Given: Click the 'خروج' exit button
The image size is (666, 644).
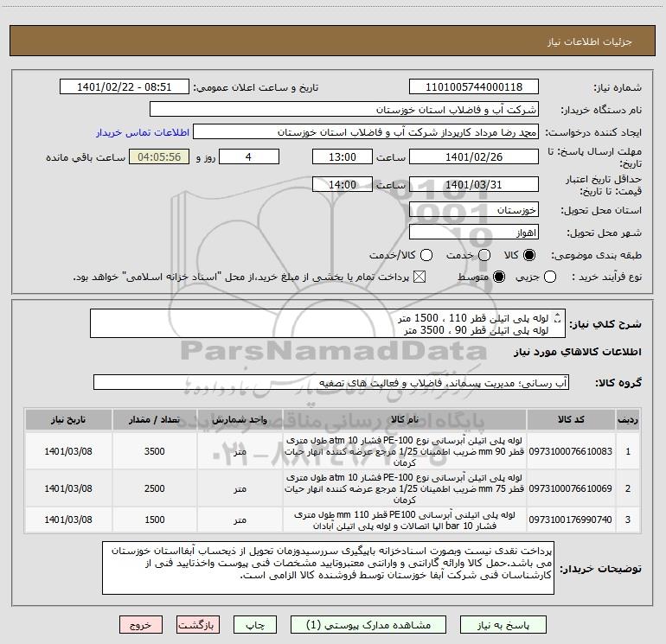Looking at the screenshot, I should click(141, 625).
